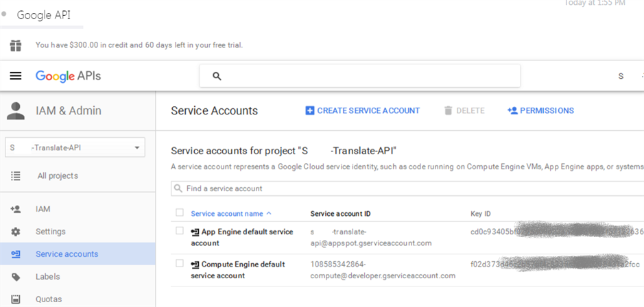Open the hamburger navigation menu
Screen dimensions: 644x307
16,76
